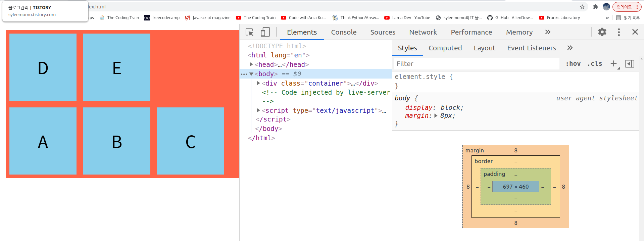
Task: Select the DOCTYPE html line
Action: point(277,46)
